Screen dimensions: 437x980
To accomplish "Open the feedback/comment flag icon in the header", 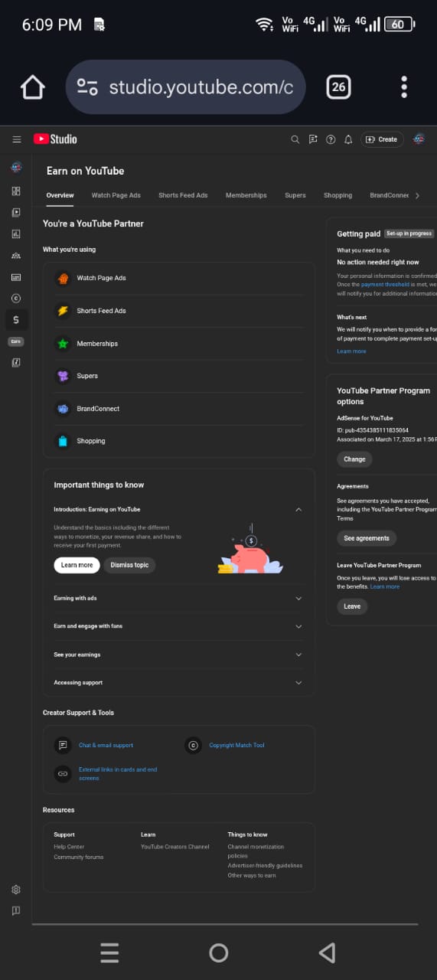I will [313, 139].
